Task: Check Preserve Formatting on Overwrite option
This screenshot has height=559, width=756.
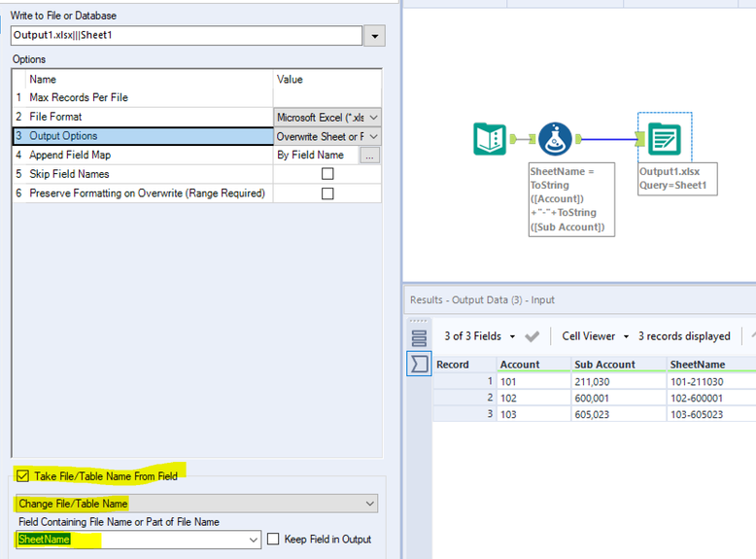Action: click(x=327, y=193)
